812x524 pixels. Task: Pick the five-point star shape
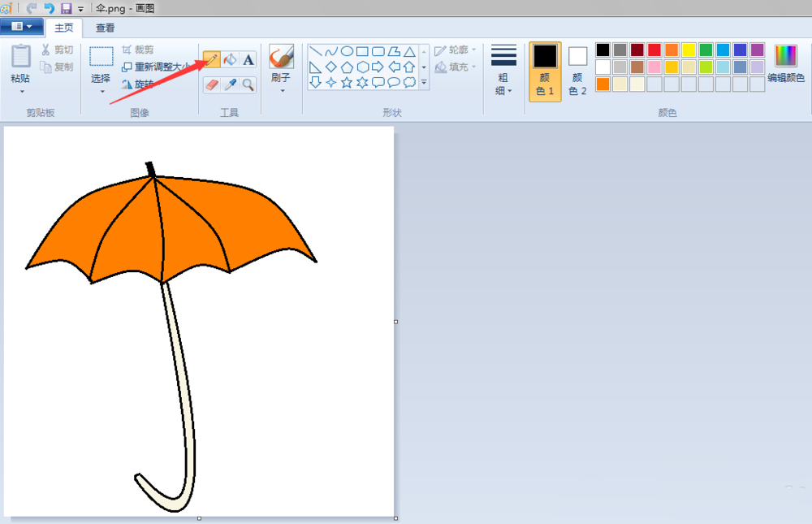(347, 82)
